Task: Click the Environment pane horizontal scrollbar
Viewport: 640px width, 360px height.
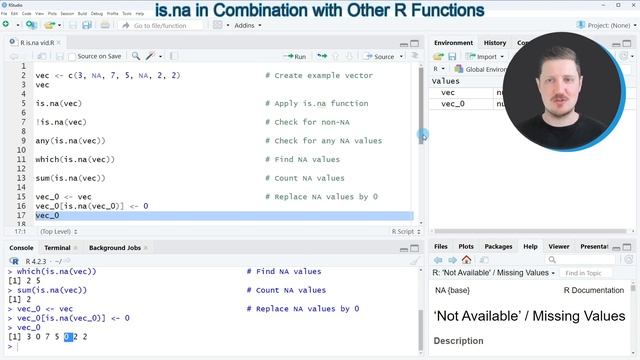Action: click(x=530, y=231)
